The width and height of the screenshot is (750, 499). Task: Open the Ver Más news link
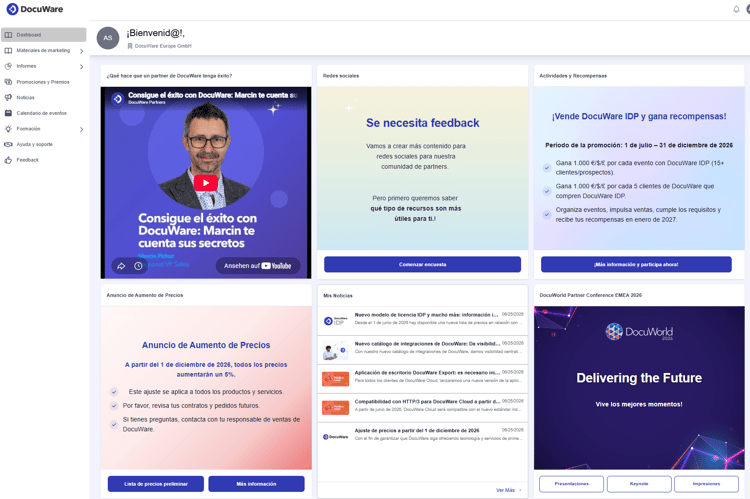point(508,490)
